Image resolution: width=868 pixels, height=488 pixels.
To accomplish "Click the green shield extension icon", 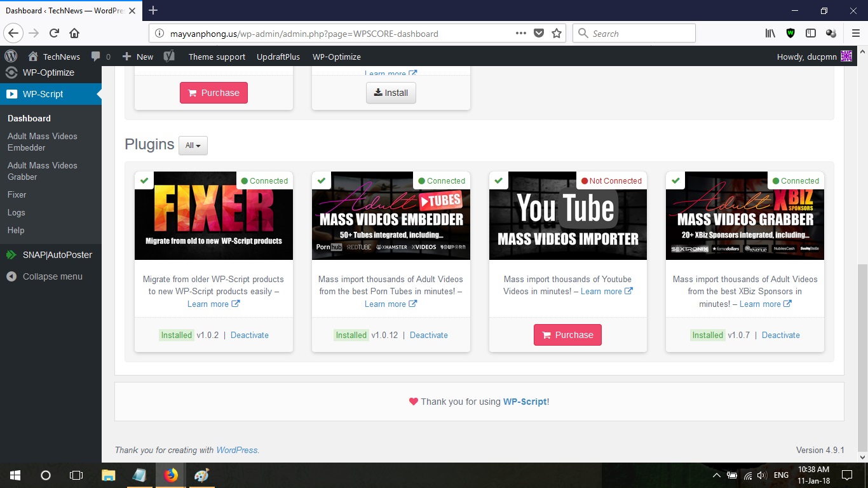I will [x=790, y=33].
